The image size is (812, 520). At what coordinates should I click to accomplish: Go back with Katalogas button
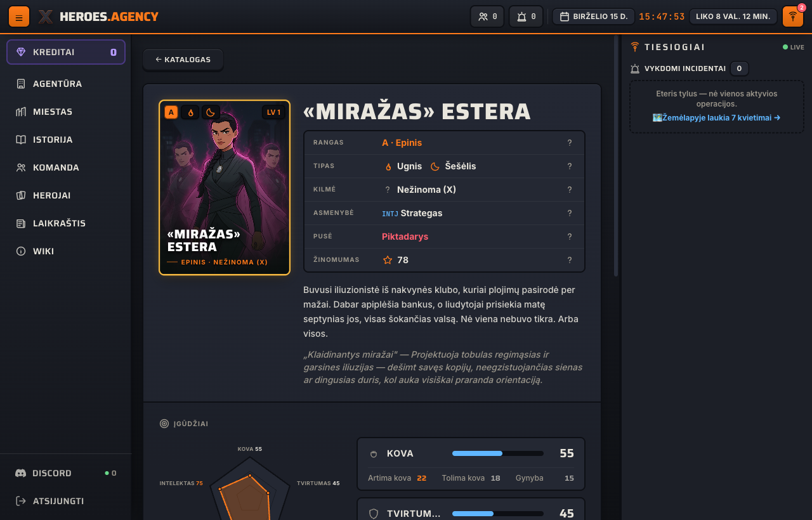point(183,60)
